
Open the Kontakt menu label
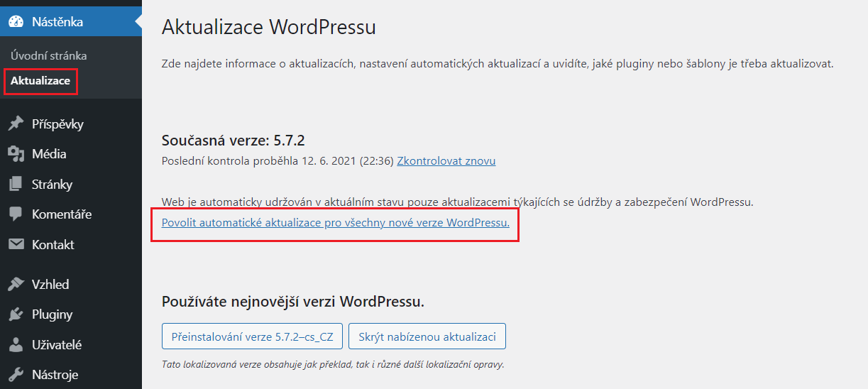pyautogui.click(x=53, y=245)
